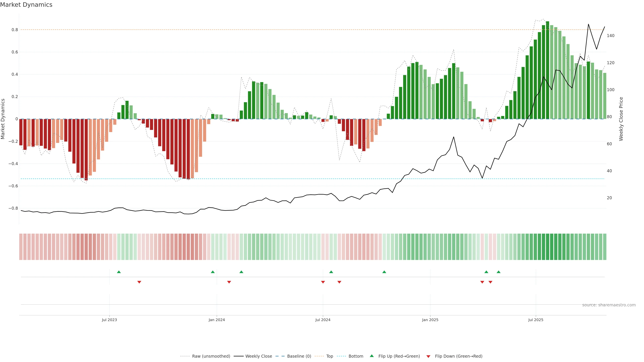Click Flip Down marker on Jul 2024 gridline
This screenshot has height=362, width=644.
point(323,282)
